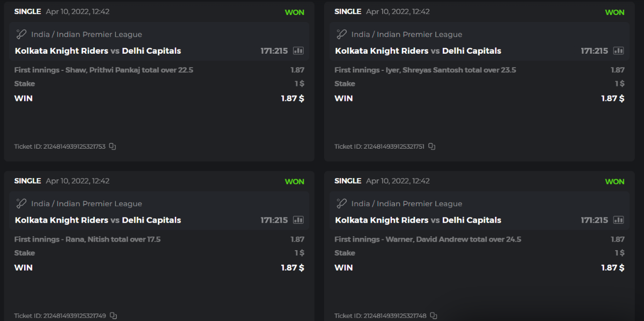Click the cricket sport icon in Warner bet card

point(341,203)
